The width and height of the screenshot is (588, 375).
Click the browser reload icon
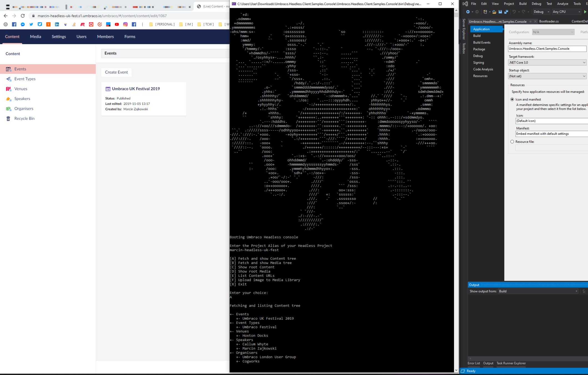[x=23, y=16]
